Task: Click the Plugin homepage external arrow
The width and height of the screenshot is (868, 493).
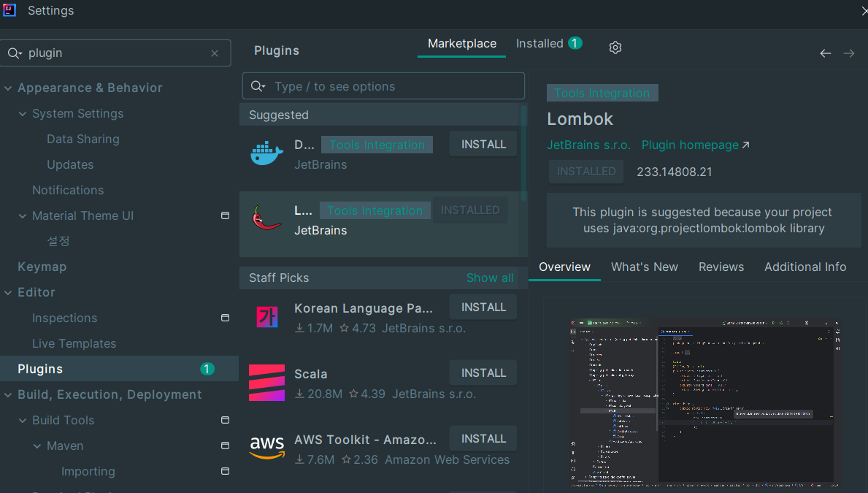Action: pos(745,145)
